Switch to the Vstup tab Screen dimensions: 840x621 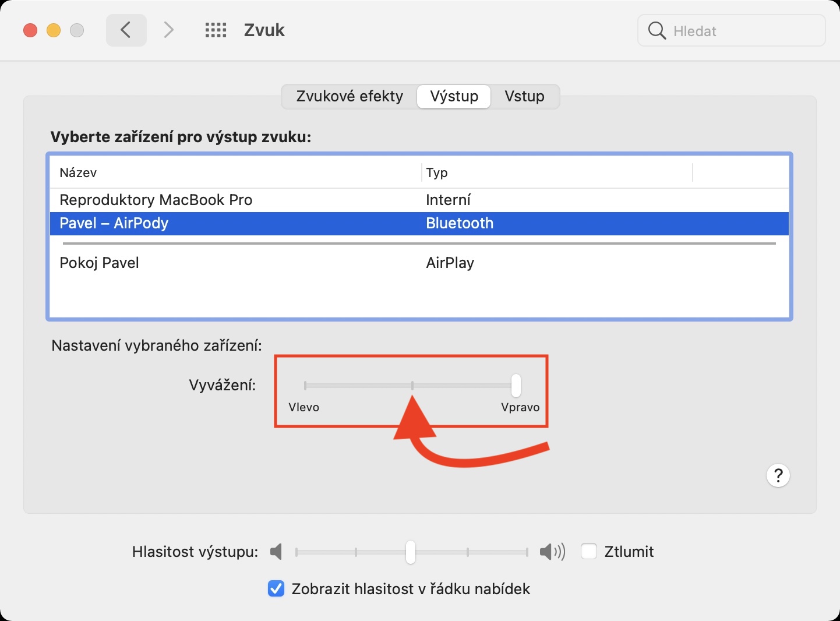tap(524, 97)
